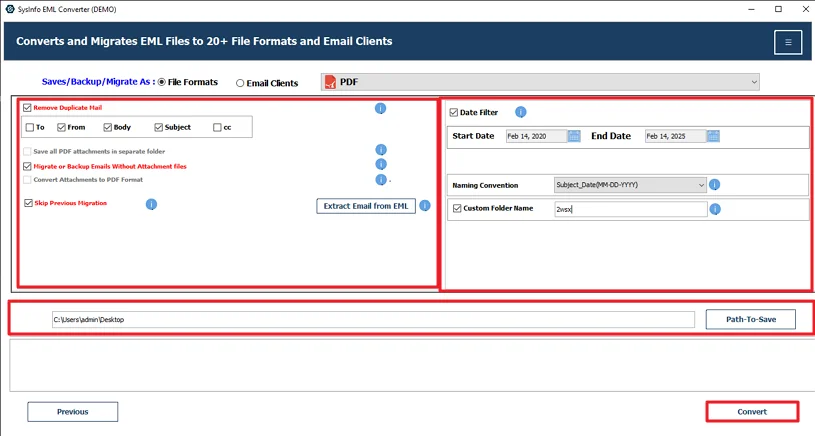Open the End Date calendar picker
Screen dimensions: 815x436
point(713,136)
